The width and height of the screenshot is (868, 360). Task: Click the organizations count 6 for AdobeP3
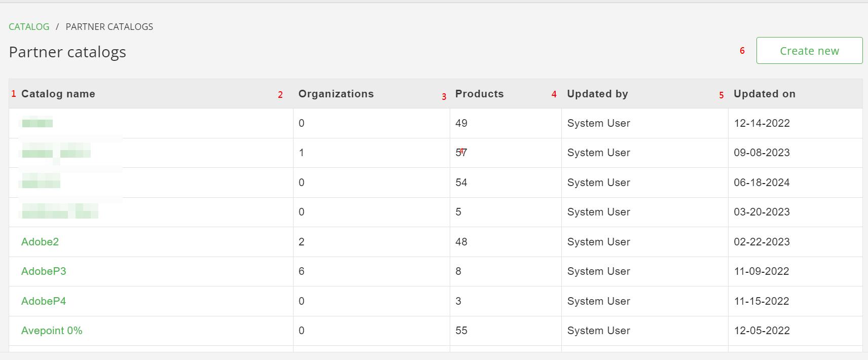301,271
